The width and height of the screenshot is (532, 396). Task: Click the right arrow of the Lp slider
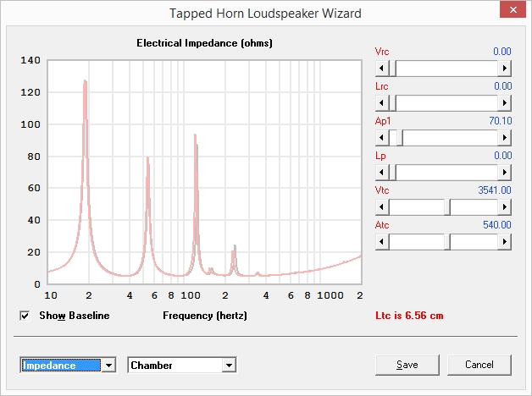[x=505, y=172]
